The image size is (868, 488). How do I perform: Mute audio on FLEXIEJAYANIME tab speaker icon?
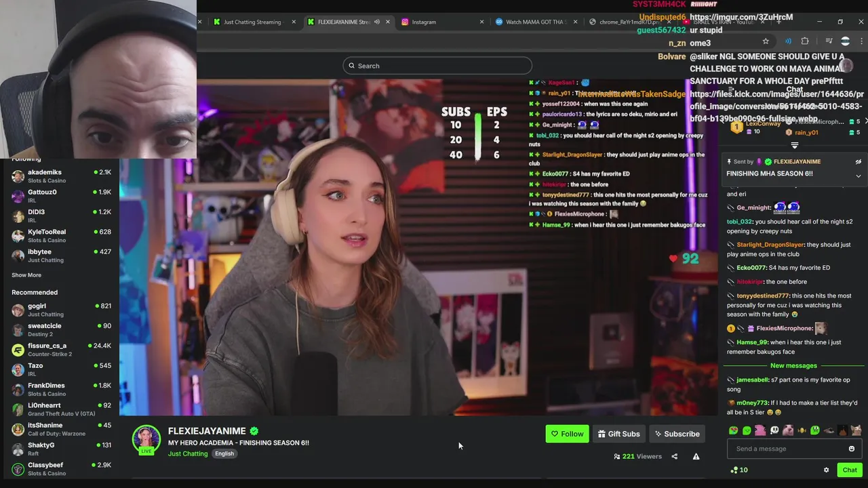376,22
